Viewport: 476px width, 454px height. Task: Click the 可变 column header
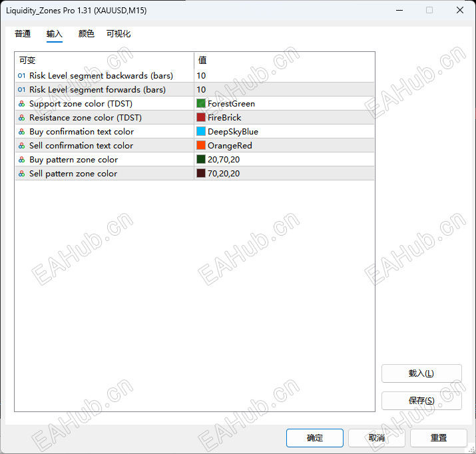[x=105, y=61]
